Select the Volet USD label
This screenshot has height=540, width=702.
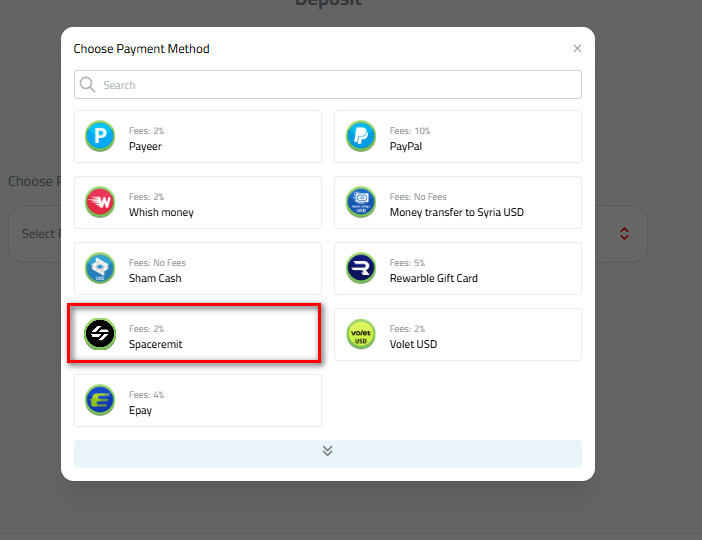point(413,344)
